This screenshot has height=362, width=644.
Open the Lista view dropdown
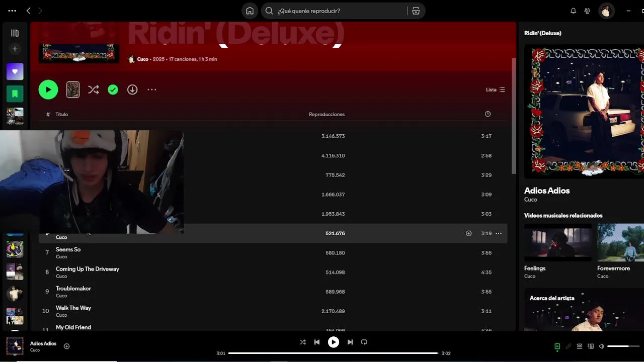(x=495, y=89)
